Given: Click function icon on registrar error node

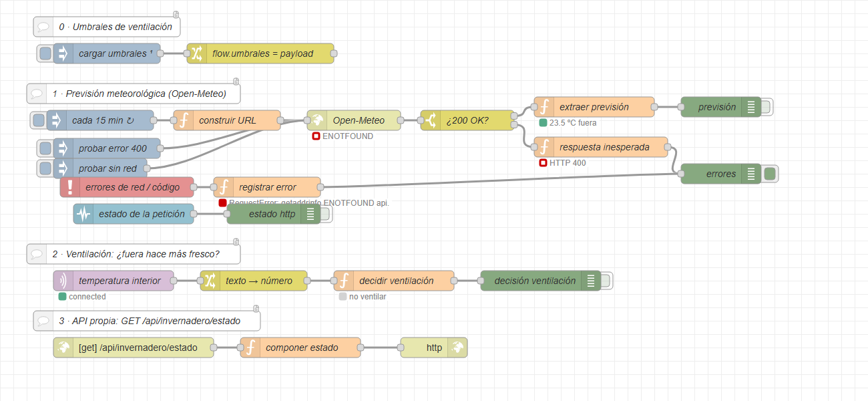Looking at the screenshot, I should tap(224, 187).
